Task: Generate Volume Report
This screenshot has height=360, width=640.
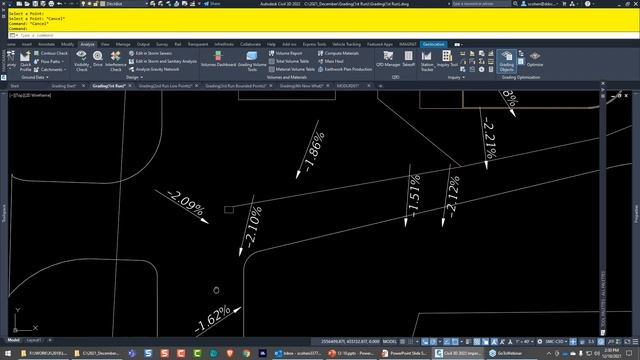Action: point(286,53)
